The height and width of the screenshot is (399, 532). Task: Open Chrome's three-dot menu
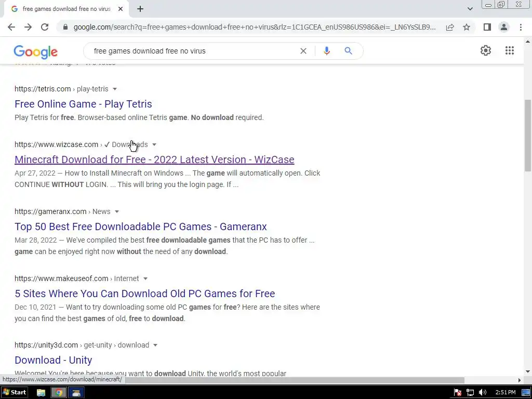coord(521,27)
